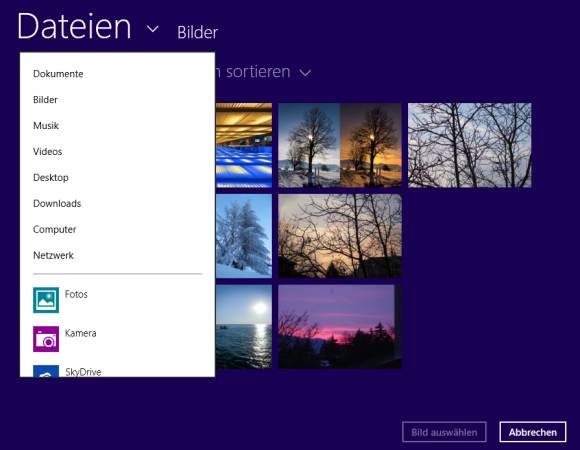Click the blue SkyDrive app icon
Screen dimensions: 580x450
point(46,371)
